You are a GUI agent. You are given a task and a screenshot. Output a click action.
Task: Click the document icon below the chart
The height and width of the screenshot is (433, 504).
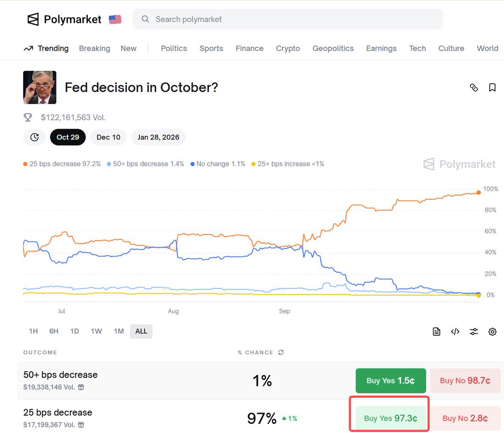point(436,332)
